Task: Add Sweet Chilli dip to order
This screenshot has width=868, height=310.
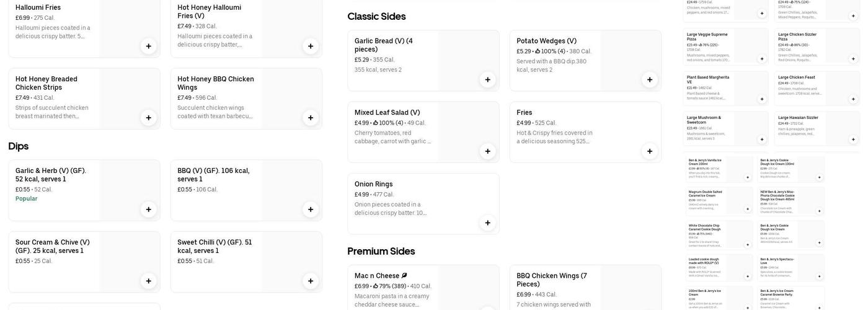Action: tap(311, 281)
